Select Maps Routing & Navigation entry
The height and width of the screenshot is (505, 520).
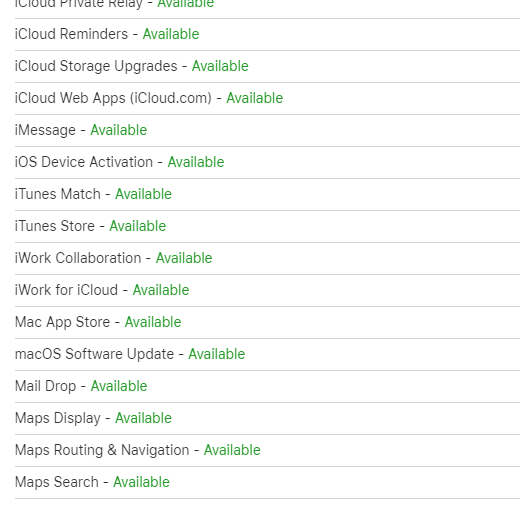[267, 450]
